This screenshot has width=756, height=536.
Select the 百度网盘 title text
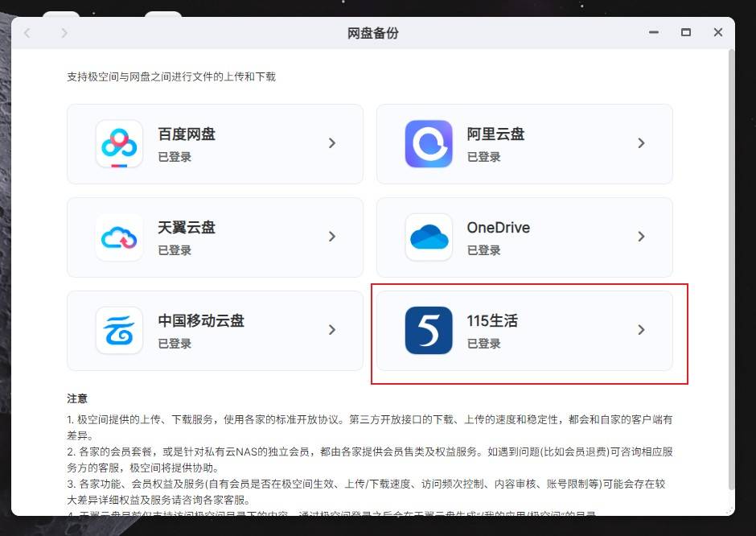187,134
